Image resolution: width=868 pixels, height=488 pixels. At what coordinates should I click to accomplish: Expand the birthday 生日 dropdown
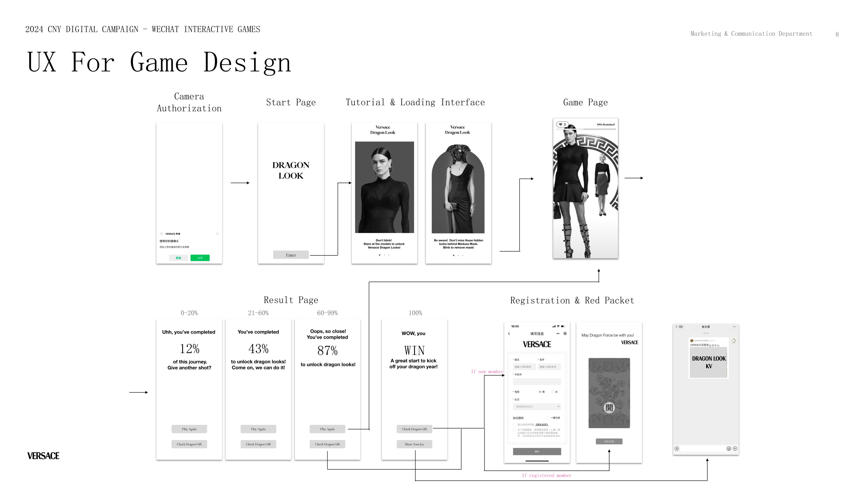[x=537, y=406]
